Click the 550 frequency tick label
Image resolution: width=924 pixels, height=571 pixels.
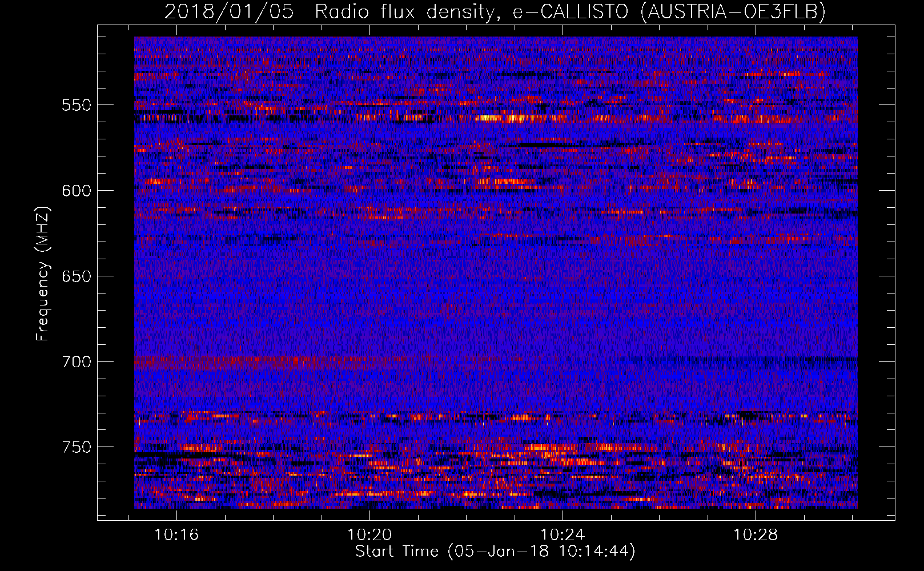[x=77, y=105]
